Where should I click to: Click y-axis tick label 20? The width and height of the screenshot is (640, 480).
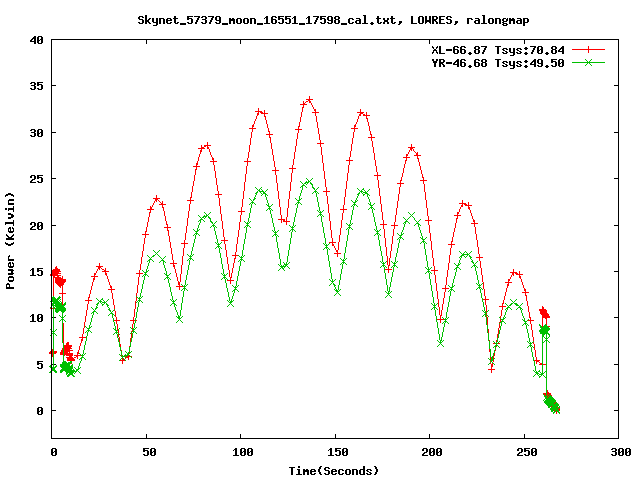coord(36,226)
